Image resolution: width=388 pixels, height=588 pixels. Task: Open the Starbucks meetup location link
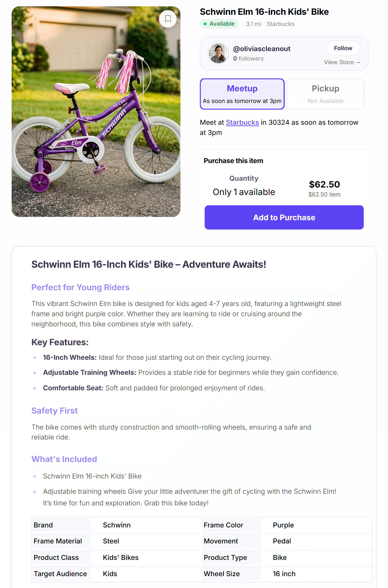click(242, 122)
